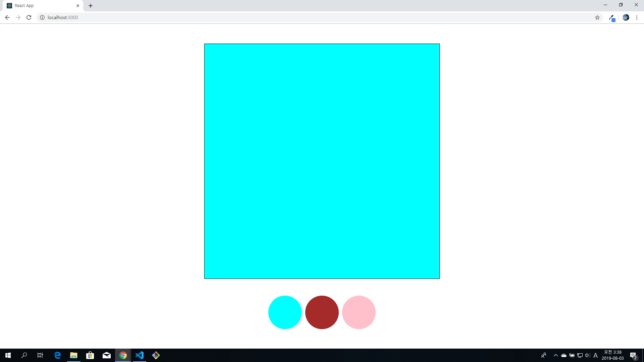Bookmark this page with the star icon
Screen dimensions: 644x362
pos(597,17)
